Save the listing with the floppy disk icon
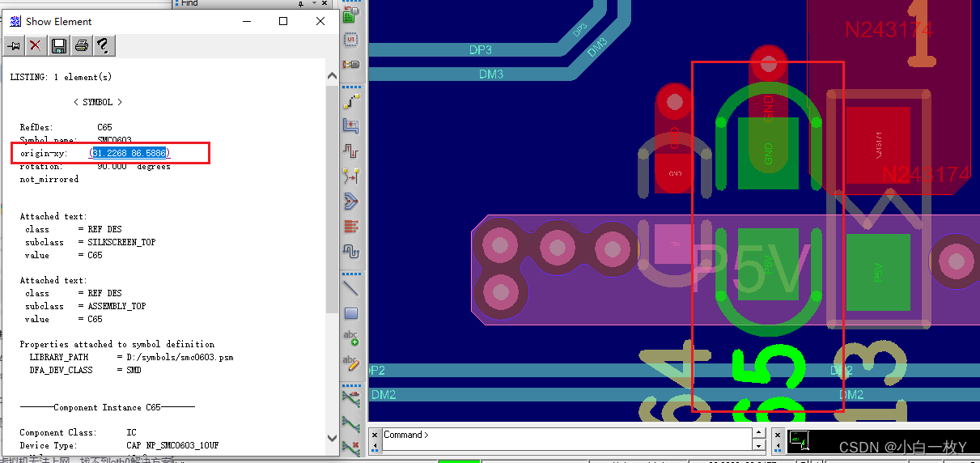 click(58, 46)
